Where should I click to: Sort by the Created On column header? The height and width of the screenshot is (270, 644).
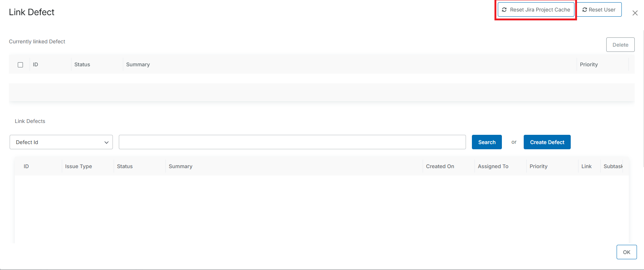(440, 166)
